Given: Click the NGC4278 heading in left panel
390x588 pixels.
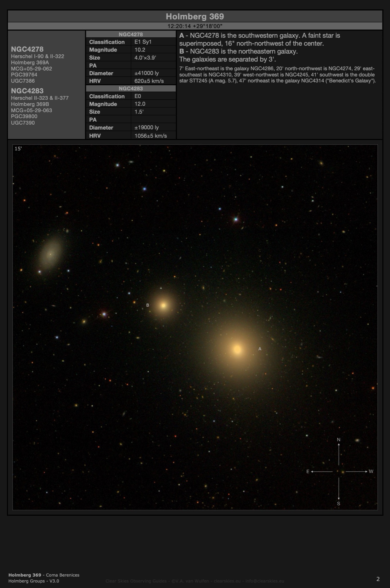Looking at the screenshot, I should 27,49.
